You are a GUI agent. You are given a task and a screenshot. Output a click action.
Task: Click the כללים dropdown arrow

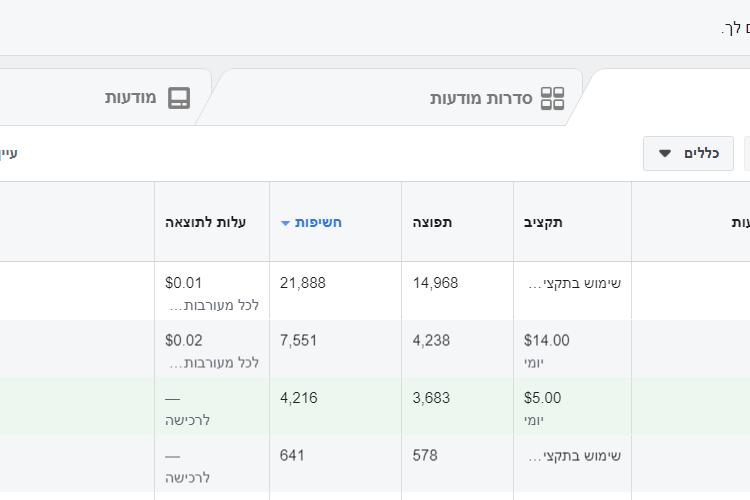(x=665, y=154)
